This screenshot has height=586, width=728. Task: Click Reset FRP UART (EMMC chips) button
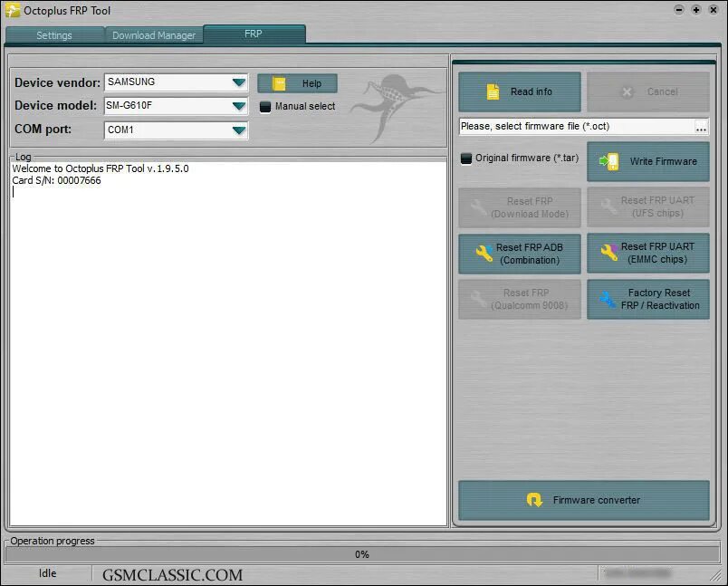[648, 253]
